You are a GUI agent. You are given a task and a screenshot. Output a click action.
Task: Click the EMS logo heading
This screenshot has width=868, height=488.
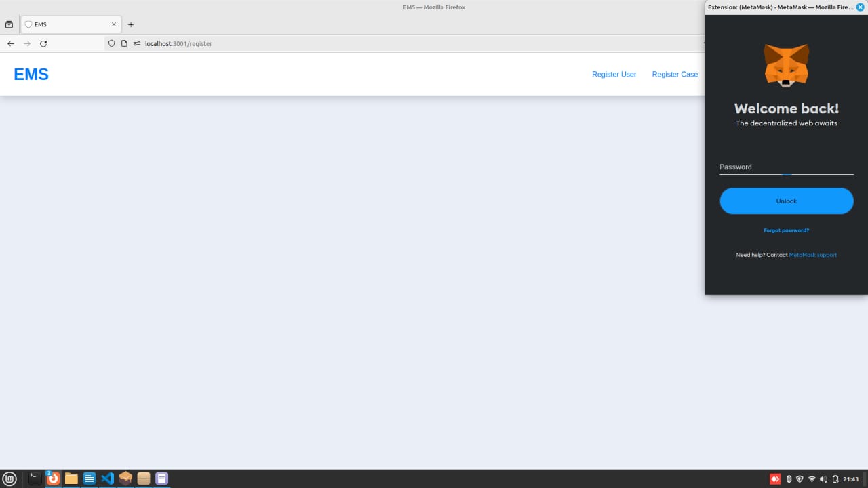point(31,75)
